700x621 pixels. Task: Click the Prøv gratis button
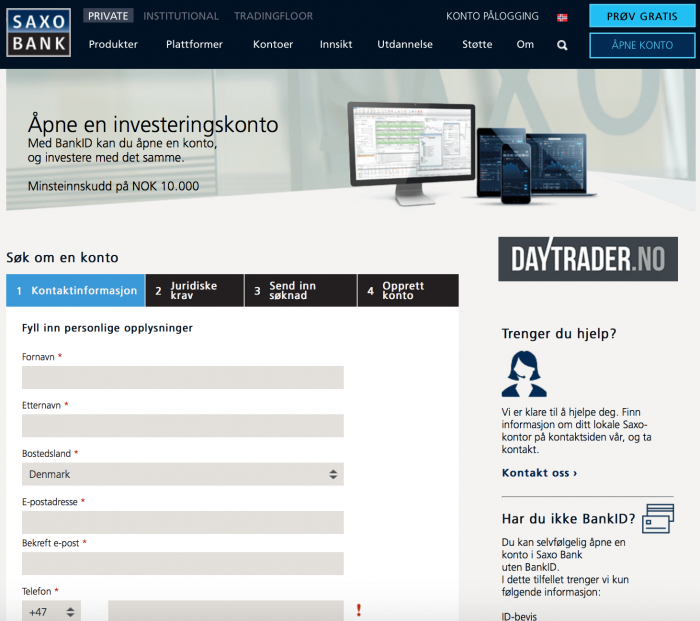[642, 16]
